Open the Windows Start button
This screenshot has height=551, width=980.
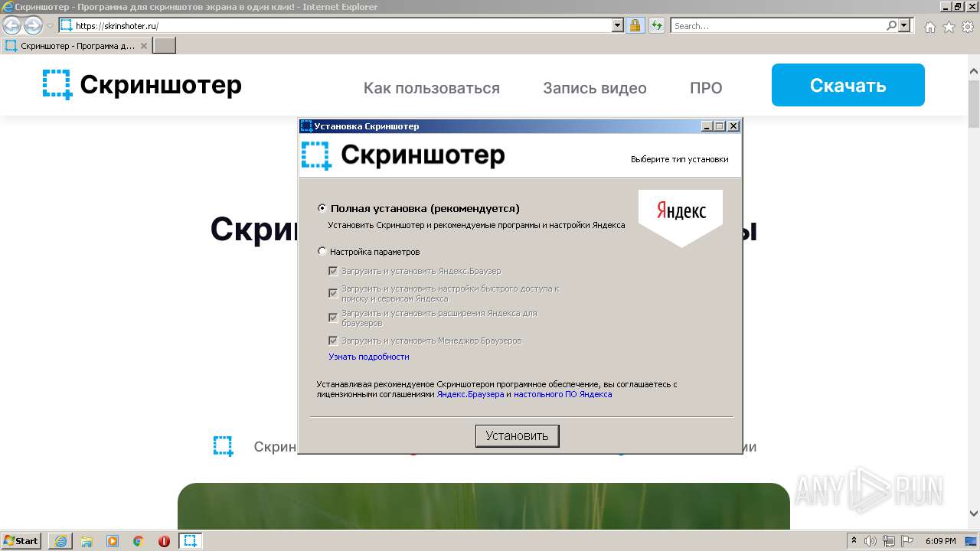[x=21, y=540]
